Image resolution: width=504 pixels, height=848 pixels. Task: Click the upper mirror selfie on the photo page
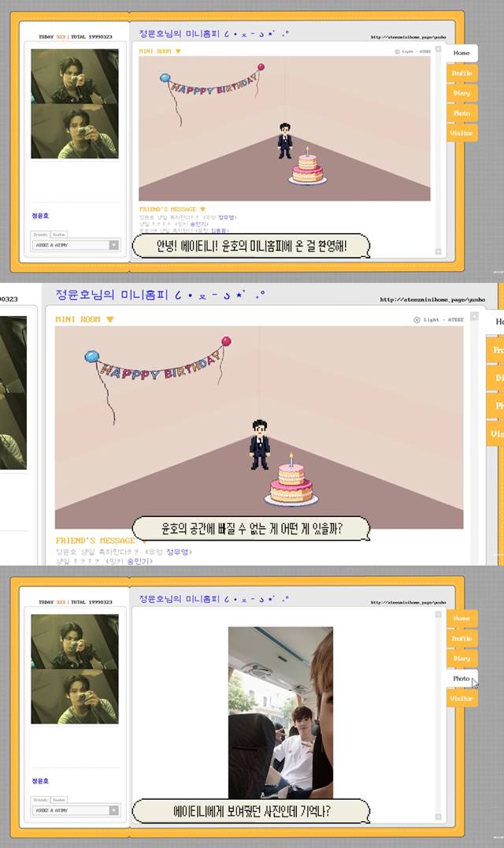click(75, 642)
